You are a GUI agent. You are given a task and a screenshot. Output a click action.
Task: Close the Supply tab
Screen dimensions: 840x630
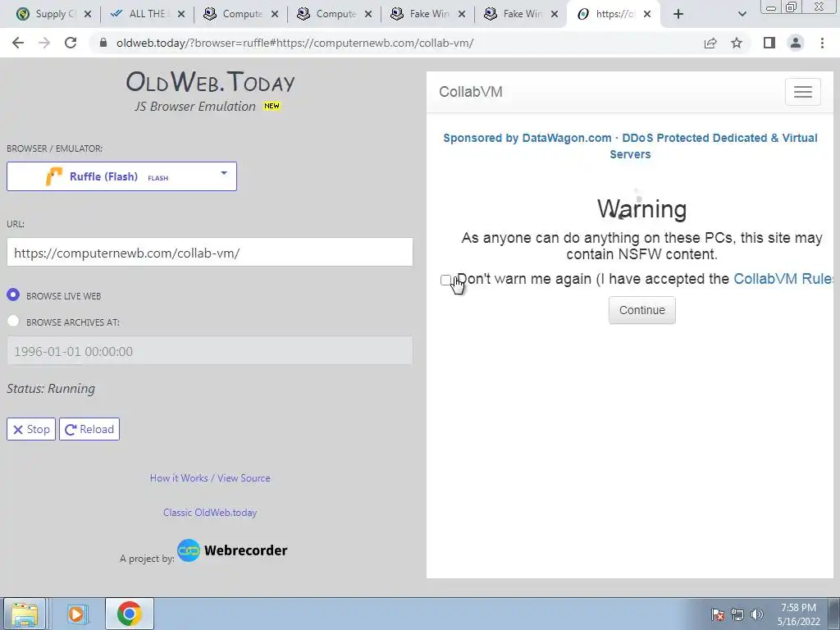[x=88, y=15]
